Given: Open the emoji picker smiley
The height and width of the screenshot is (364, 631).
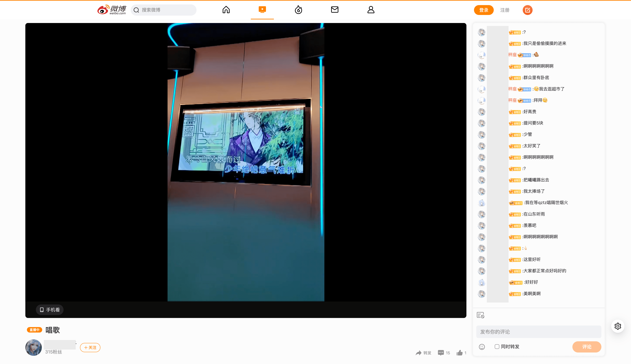Looking at the screenshot, I should point(482,347).
